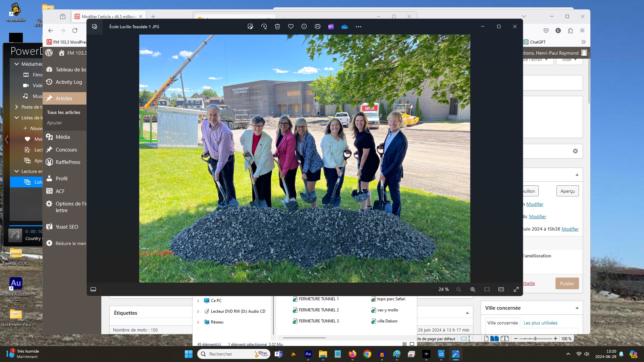Click the document zoom slider handle
The image size is (644, 362).
pyautogui.click(x=535, y=339)
